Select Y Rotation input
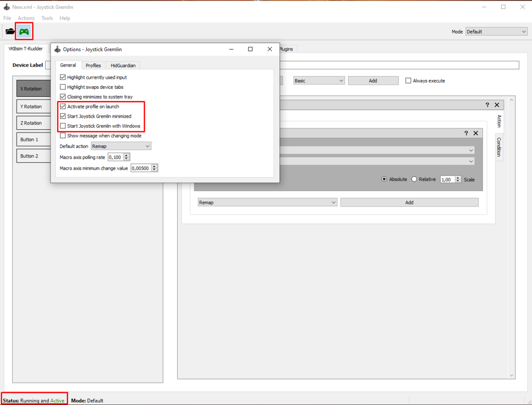 tap(33, 106)
